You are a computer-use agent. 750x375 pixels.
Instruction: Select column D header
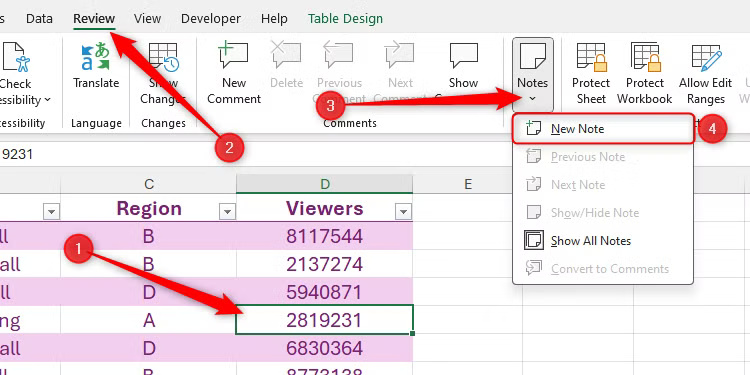pos(325,184)
